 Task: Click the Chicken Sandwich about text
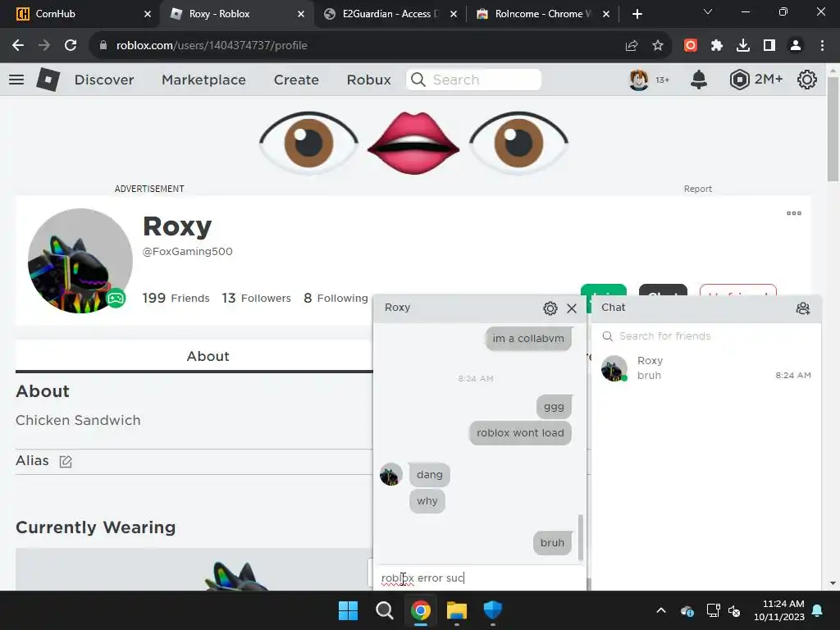tap(78, 421)
